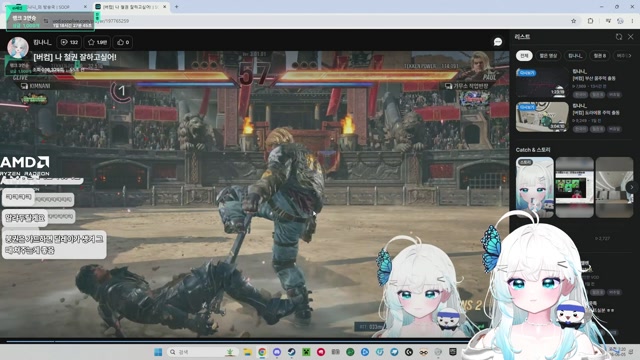Click the streamer name beside the avatar

pyautogui.click(x=42, y=42)
